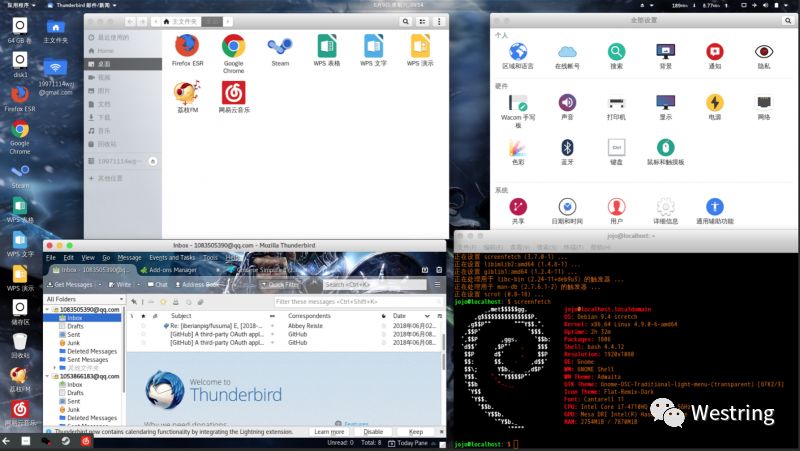Open 蓝牙 Bluetooth settings

click(567, 152)
